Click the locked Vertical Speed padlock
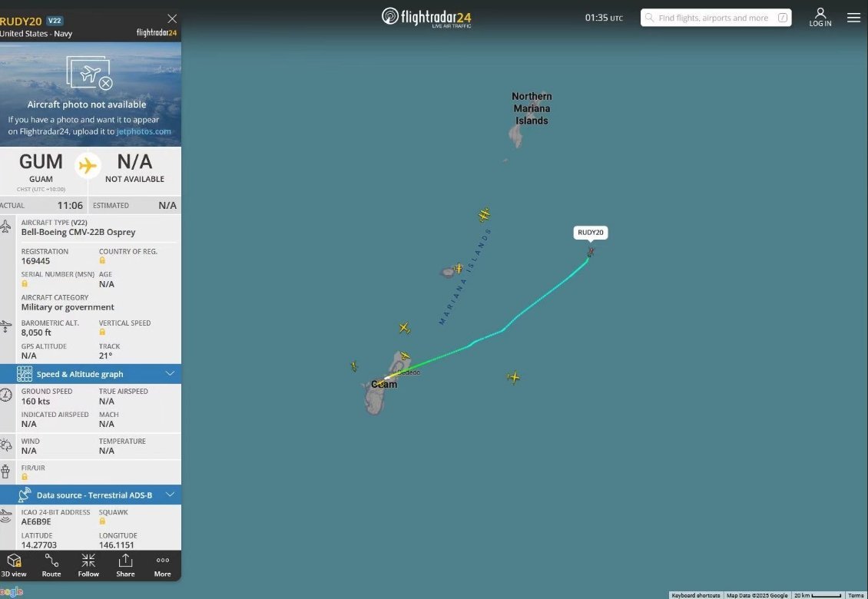 click(102, 333)
